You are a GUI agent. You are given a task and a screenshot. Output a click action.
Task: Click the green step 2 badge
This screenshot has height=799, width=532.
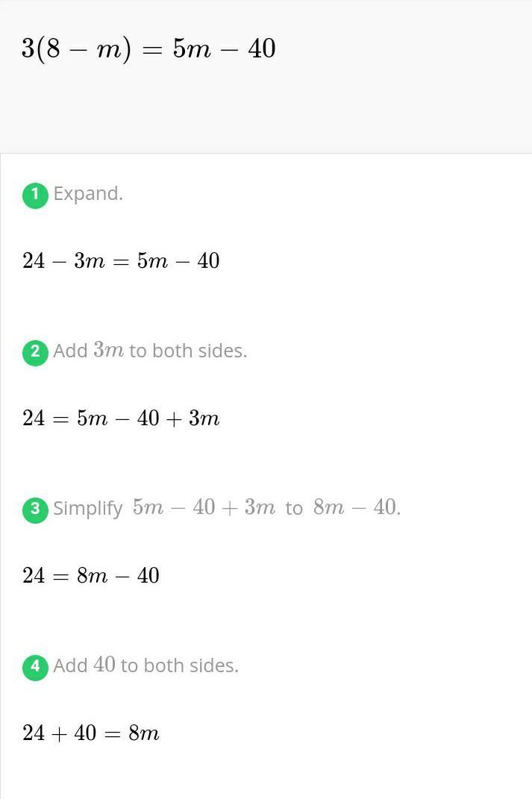pos(35,352)
